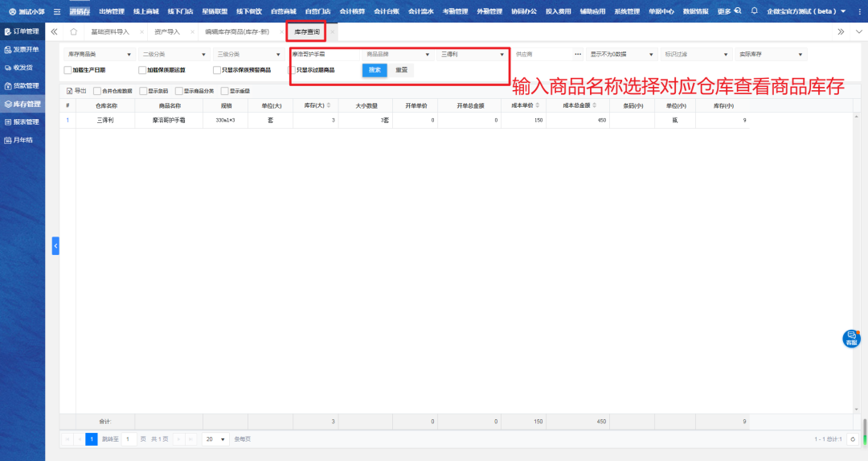Click the supplier field ellipsis icon

(578, 54)
